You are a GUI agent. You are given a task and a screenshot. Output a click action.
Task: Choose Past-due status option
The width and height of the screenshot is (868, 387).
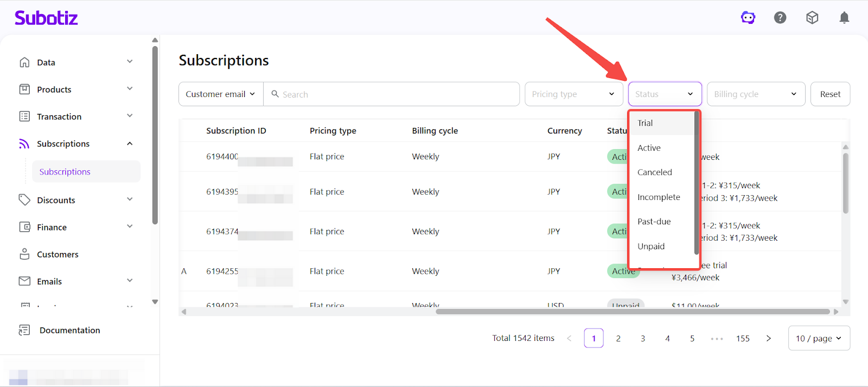pyautogui.click(x=654, y=222)
